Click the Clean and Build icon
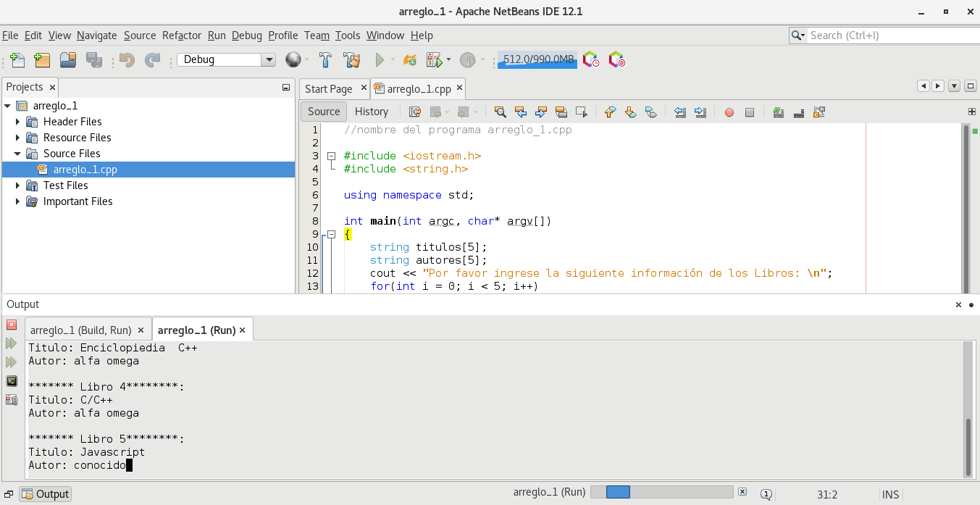The height and width of the screenshot is (505, 980). coord(352,60)
